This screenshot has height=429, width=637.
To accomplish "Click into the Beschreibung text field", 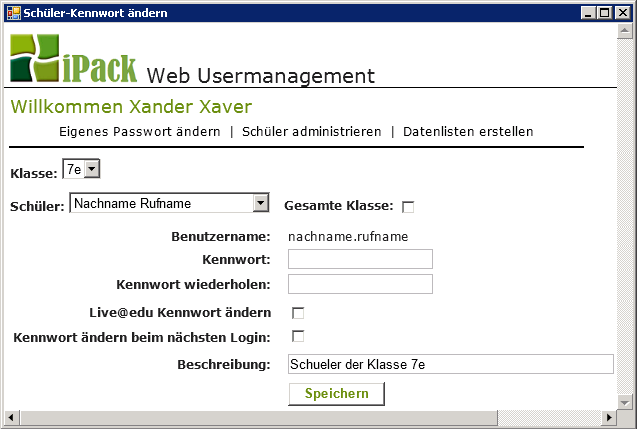I will tap(450, 364).
